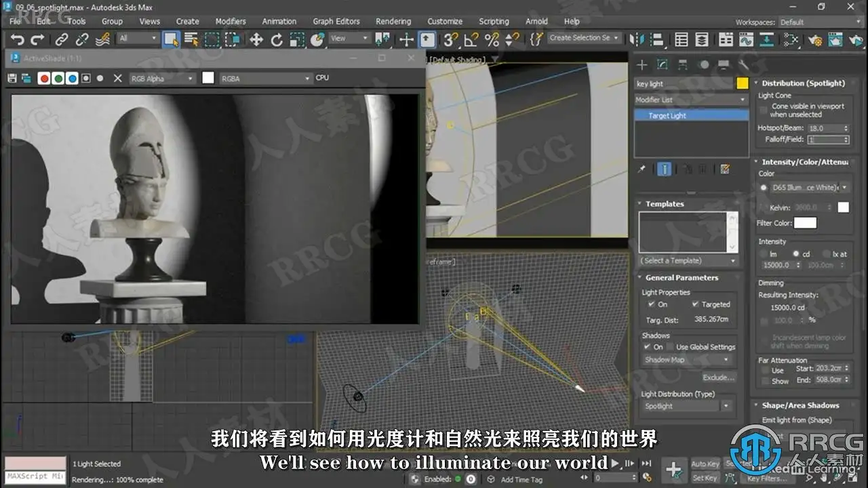Screen dimensions: 868x488
Task: Open the RGB Alpha channel dropdown
Action: pos(162,79)
